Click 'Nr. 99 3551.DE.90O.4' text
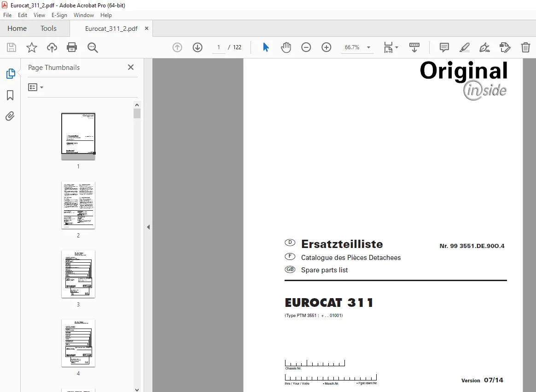Viewport: 536px width, 392px height. (x=472, y=246)
